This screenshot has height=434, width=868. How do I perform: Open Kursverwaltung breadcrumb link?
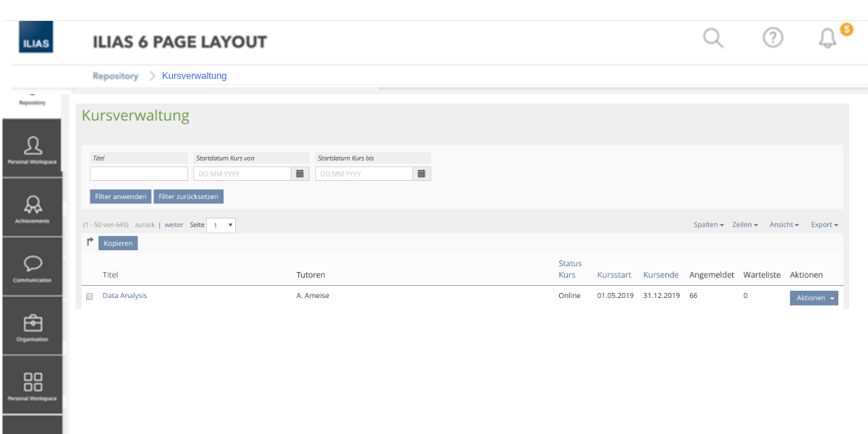point(195,76)
